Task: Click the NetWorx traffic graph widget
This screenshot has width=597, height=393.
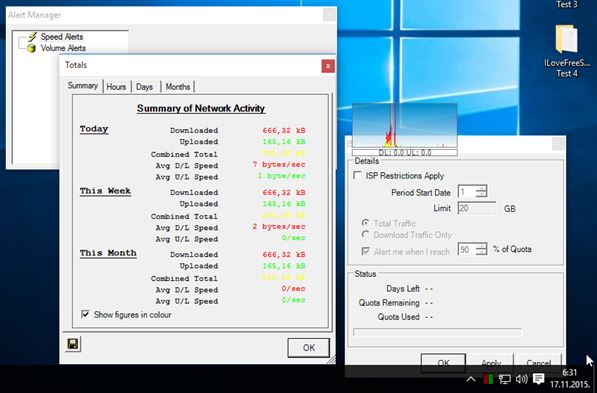Action: [x=404, y=125]
